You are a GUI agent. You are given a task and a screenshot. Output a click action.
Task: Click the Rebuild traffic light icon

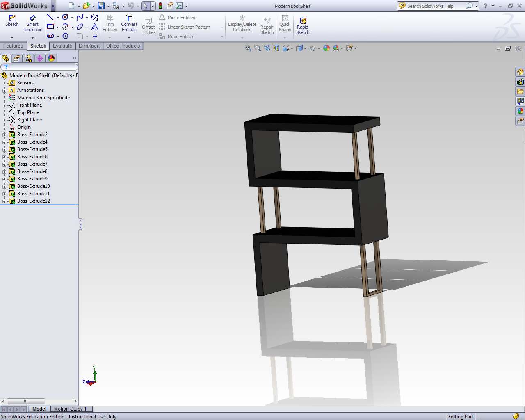tap(160, 6)
